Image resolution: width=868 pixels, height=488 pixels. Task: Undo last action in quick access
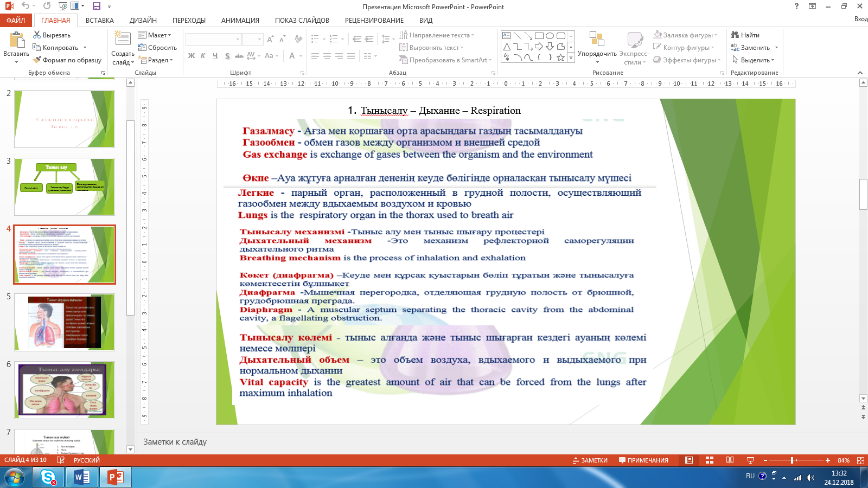pos(25,7)
